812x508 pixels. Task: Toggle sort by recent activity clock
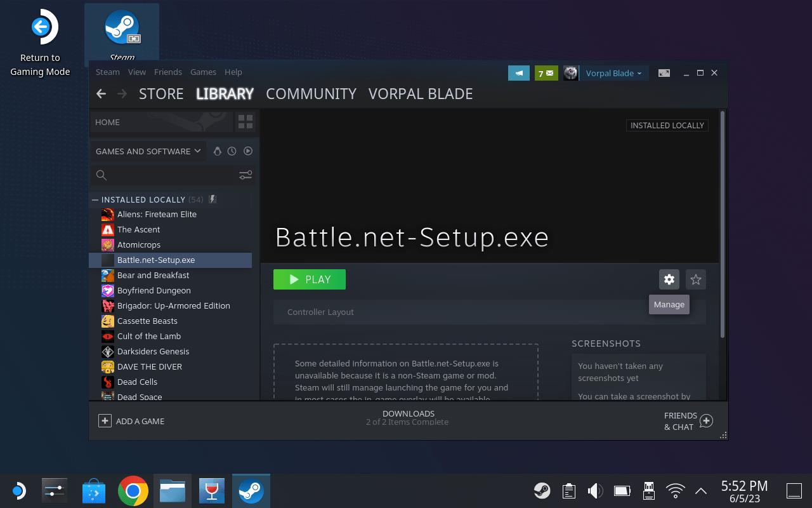tap(232, 151)
